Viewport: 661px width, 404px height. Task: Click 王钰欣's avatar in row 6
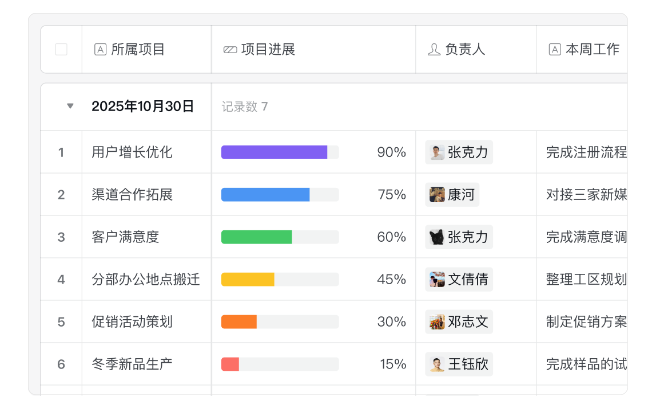click(x=437, y=364)
